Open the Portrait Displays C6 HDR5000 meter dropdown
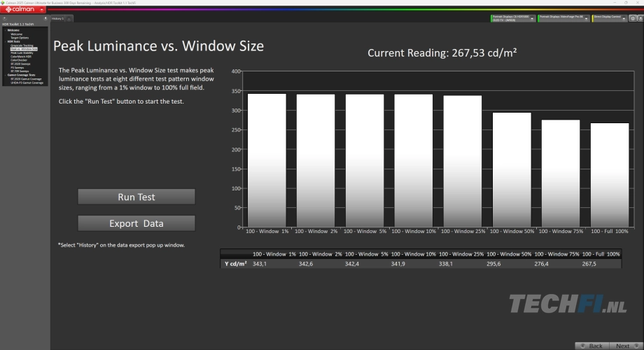644x350 pixels. (x=533, y=18)
